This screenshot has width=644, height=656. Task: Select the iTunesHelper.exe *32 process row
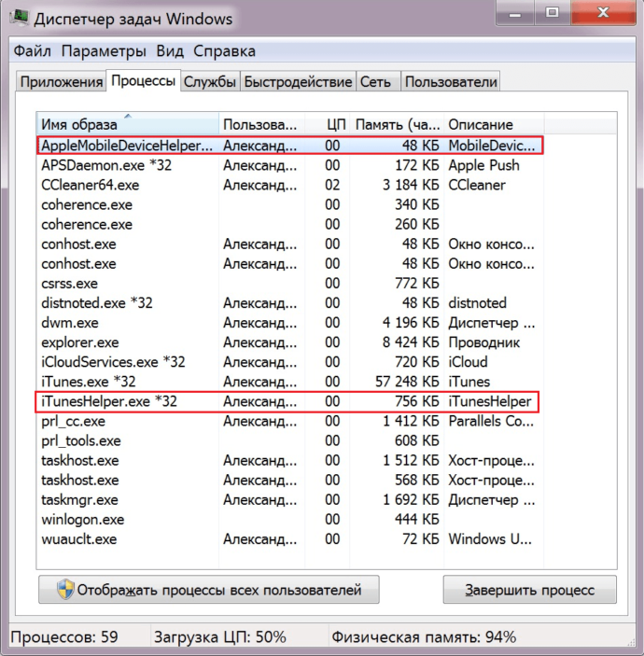[109, 401]
